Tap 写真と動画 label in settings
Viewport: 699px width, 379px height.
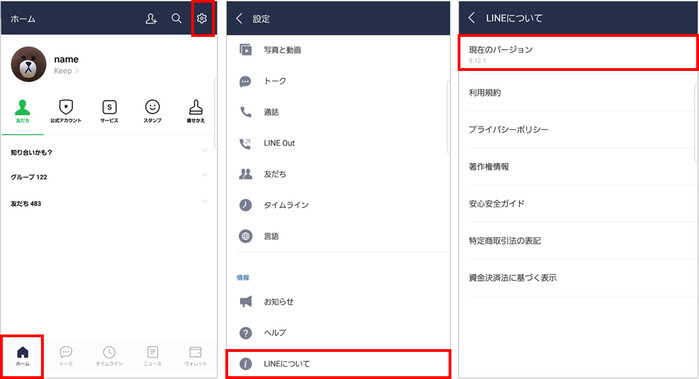[x=282, y=50]
